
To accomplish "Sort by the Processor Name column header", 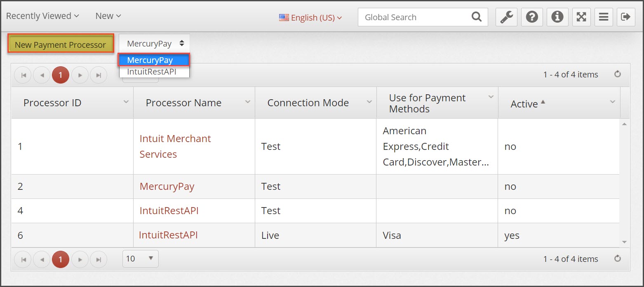I will [183, 103].
